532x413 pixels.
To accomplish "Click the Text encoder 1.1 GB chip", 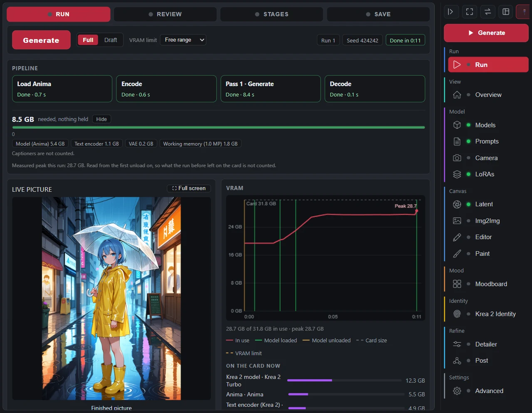I will (x=97, y=143).
